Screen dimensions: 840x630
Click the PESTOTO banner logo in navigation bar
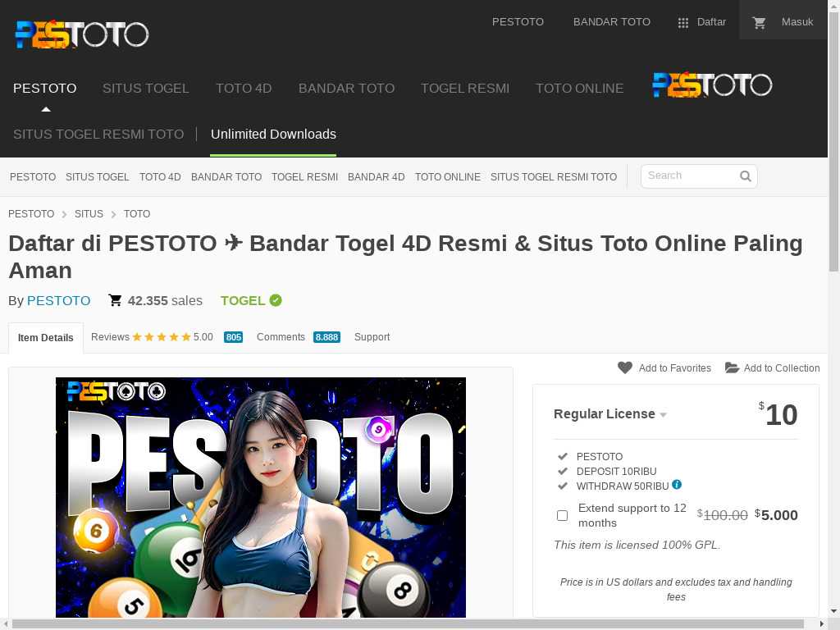(712, 85)
